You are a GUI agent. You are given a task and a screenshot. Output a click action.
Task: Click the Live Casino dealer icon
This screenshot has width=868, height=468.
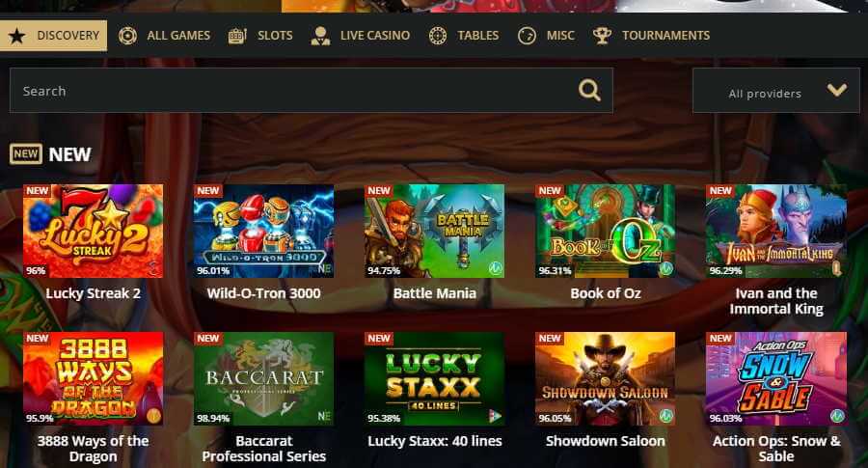coord(320,36)
